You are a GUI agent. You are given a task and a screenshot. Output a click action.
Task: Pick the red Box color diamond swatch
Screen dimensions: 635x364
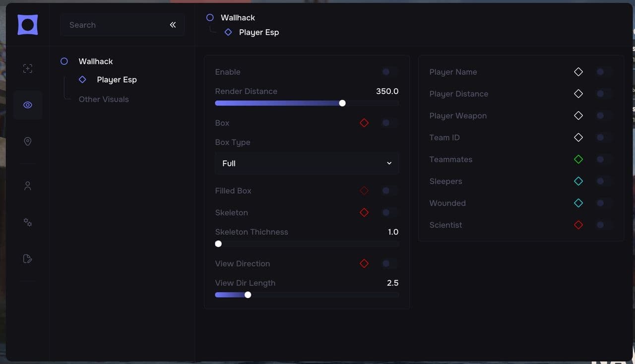(364, 123)
